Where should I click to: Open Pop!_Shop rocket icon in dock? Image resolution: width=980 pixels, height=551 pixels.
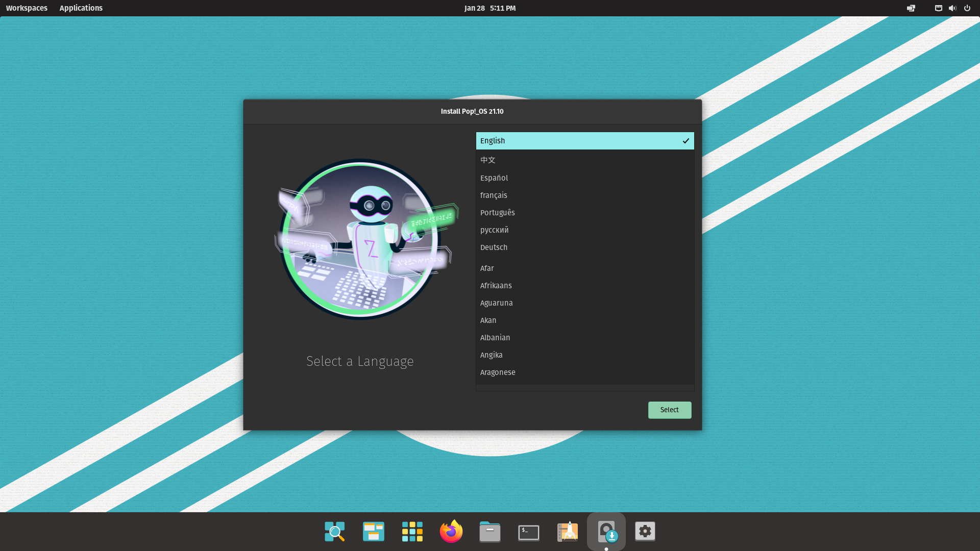(568, 532)
